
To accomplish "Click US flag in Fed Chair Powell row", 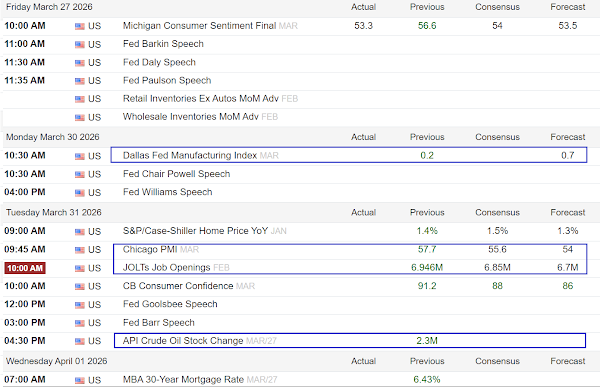I will click(80, 175).
